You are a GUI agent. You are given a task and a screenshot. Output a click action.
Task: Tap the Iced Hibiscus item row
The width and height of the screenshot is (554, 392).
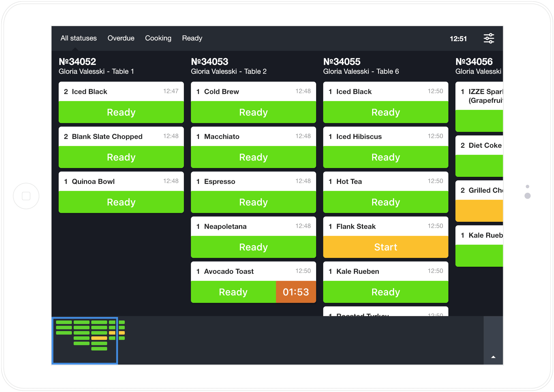(385, 137)
